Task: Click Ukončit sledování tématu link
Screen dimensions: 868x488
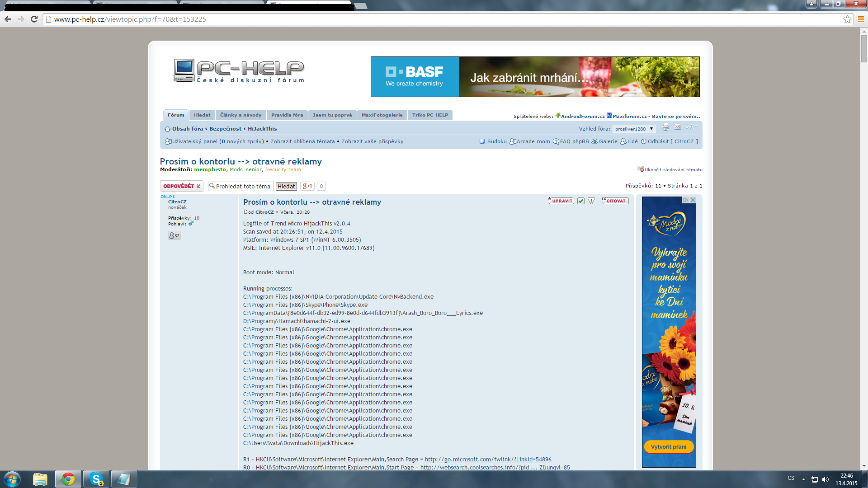Action: tap(673, 169)
